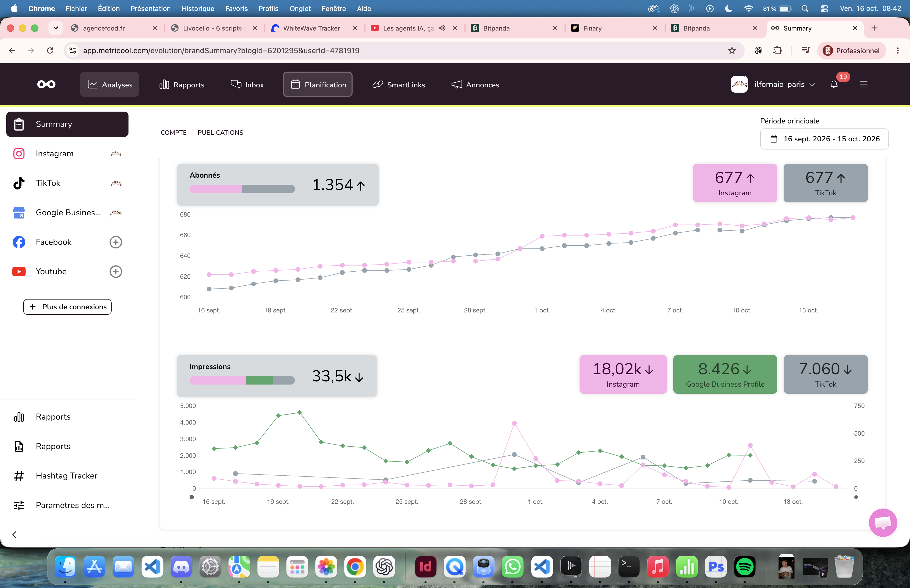910x588 pixels.
Task: Click the Impressions progress bar
Action: [242, 380]
